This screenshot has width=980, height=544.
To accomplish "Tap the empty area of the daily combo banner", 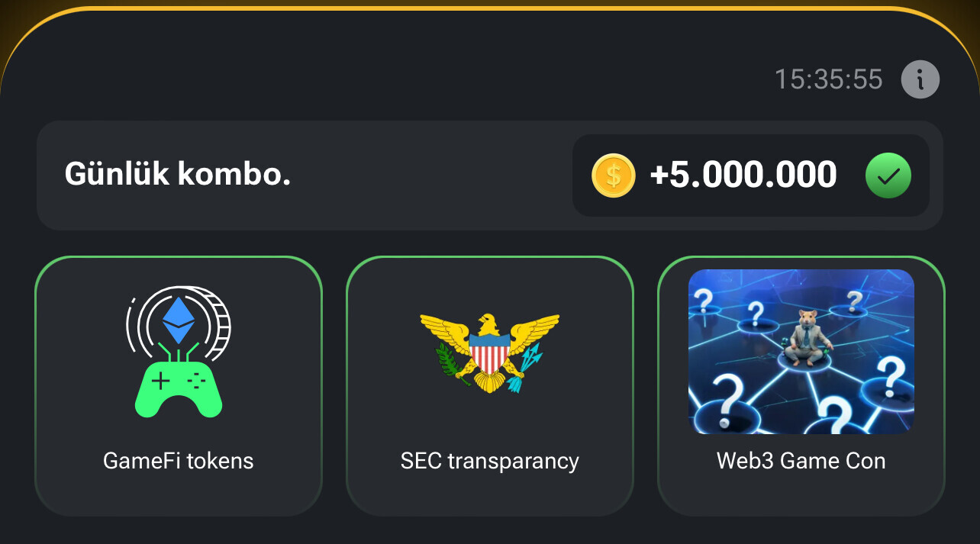I will [x=431, y=175].
